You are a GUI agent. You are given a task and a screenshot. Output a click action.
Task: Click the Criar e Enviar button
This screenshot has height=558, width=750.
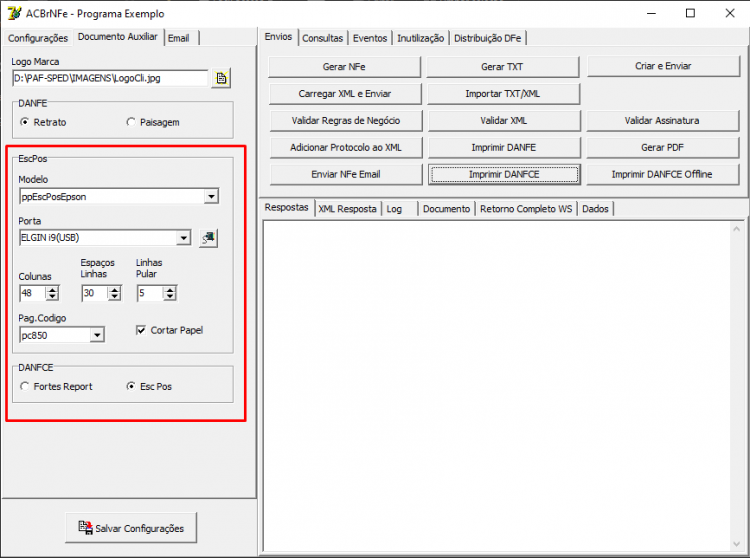click(663, 66)
